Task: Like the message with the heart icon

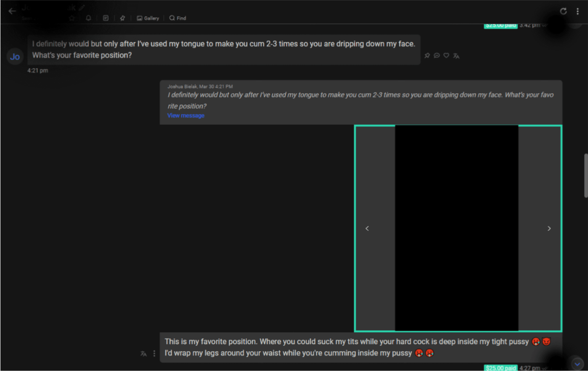Action: 446,55
